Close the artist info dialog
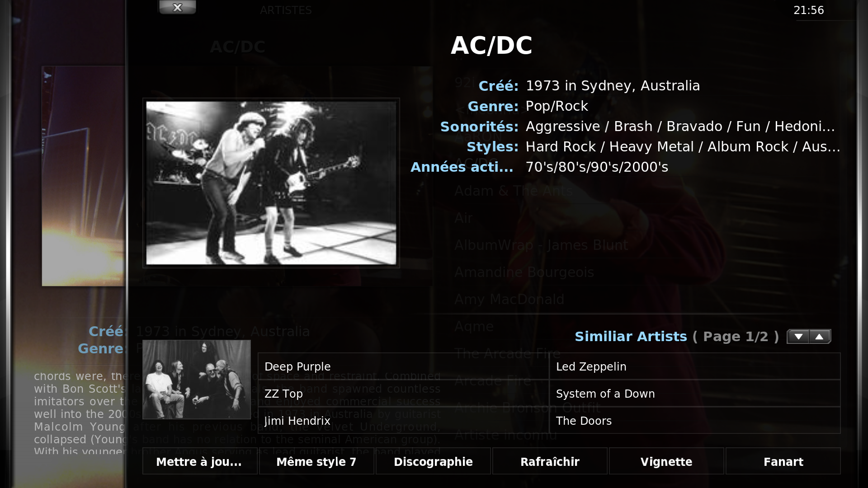Screen dimensions: 868x488 tap(177, 7)
